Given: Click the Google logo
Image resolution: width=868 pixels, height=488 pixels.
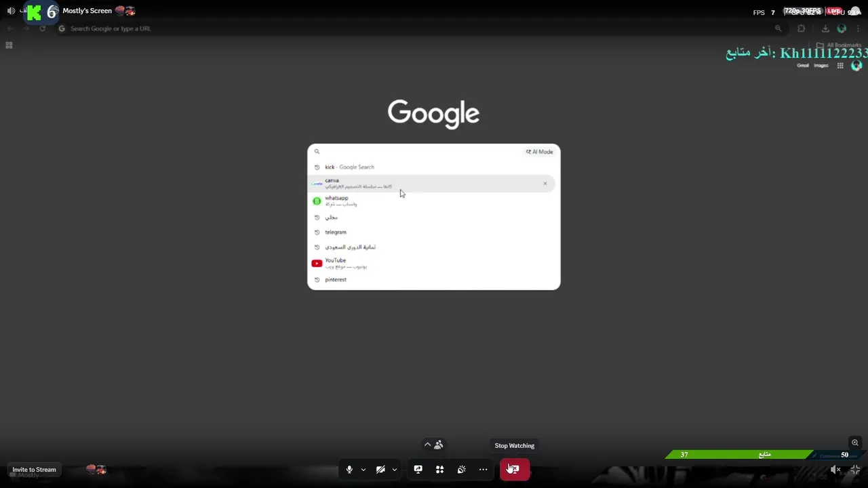Looking at the screenshot, I should 434,114.
